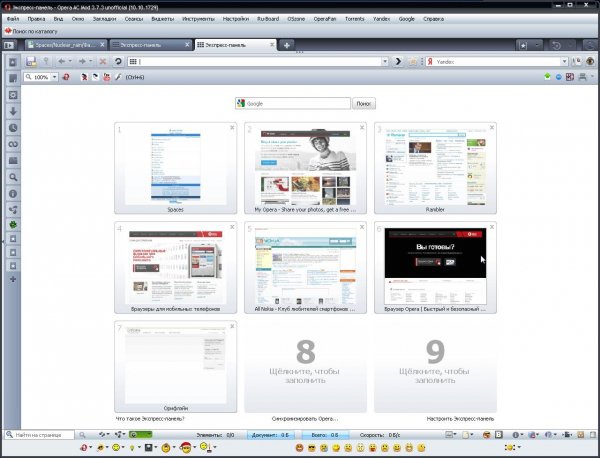This screenshot has width=600, height=458.
Task: Click the green bug icon in the sidebar
Action: [x=13, y=225]
